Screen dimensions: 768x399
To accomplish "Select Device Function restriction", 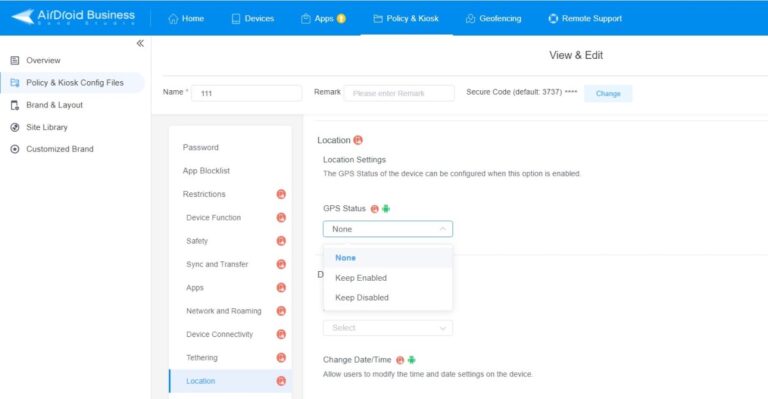I will (x=214, y=217).
